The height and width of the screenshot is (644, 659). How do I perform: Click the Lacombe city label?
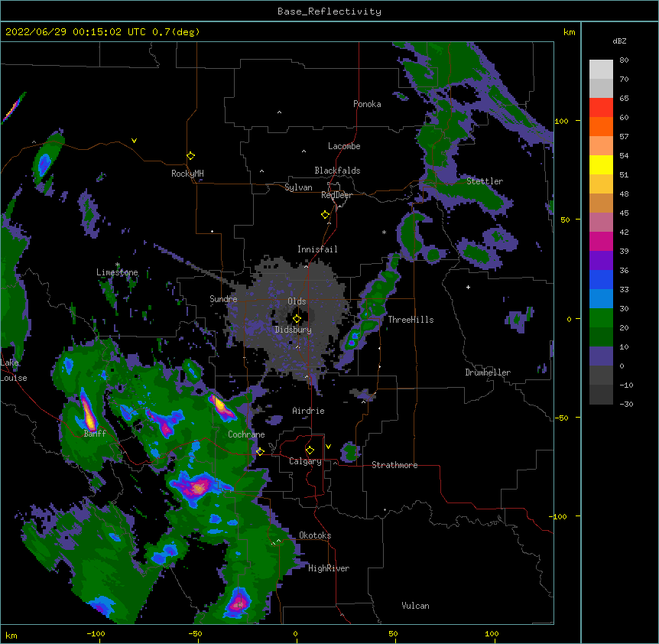tap(344, 146)
